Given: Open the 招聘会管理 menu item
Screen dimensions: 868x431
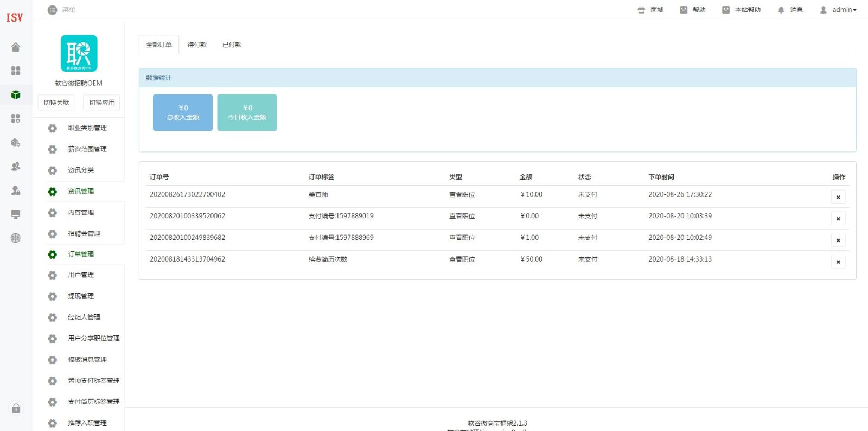Looking at the screenshot, I should click(84, 233).
